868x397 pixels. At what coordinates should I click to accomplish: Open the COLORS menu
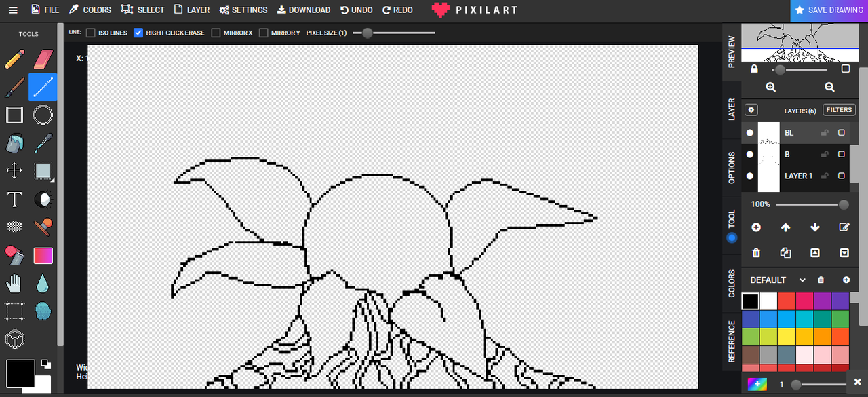click(x=90, y=10)
